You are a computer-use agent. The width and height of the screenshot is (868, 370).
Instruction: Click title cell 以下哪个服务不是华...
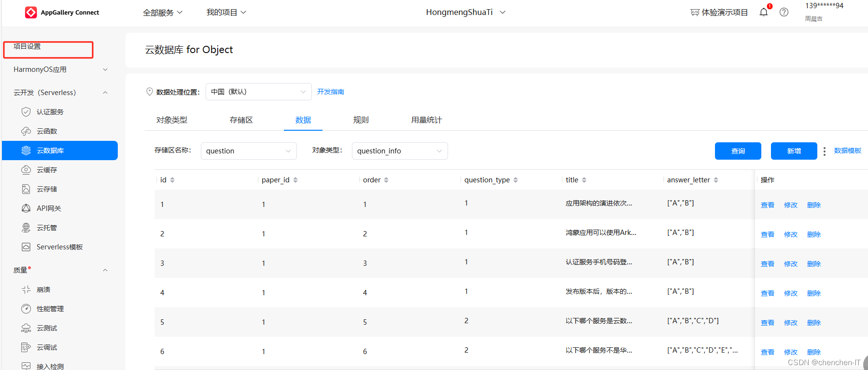(599, 350)
